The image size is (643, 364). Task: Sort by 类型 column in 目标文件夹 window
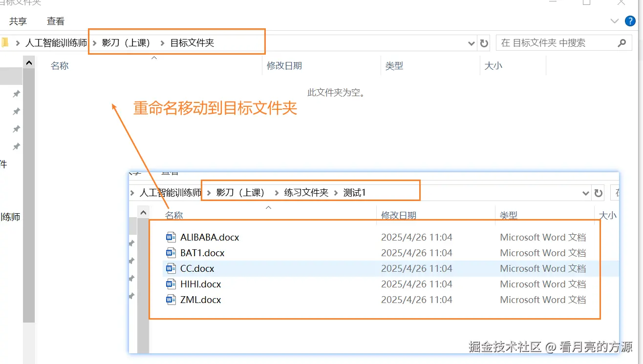394,66
